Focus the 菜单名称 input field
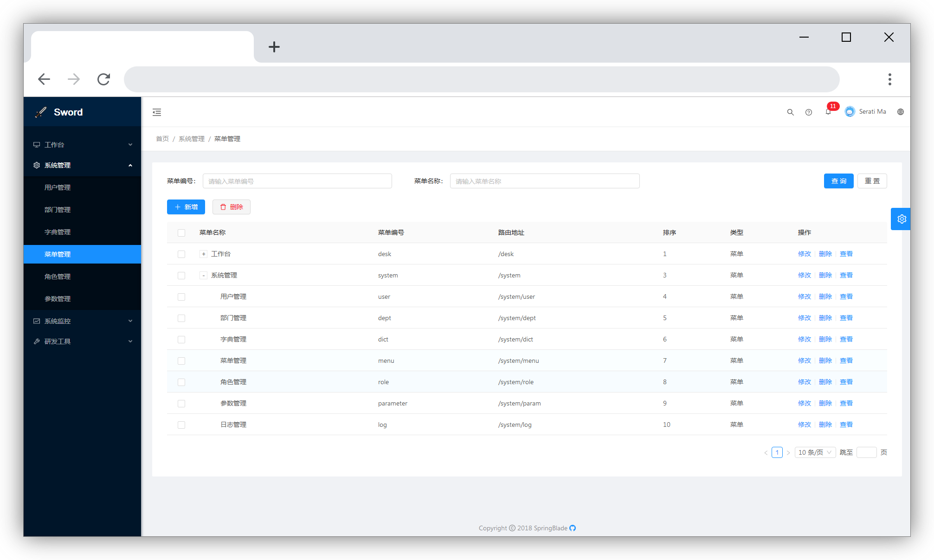934x560 pixels. 544,181
